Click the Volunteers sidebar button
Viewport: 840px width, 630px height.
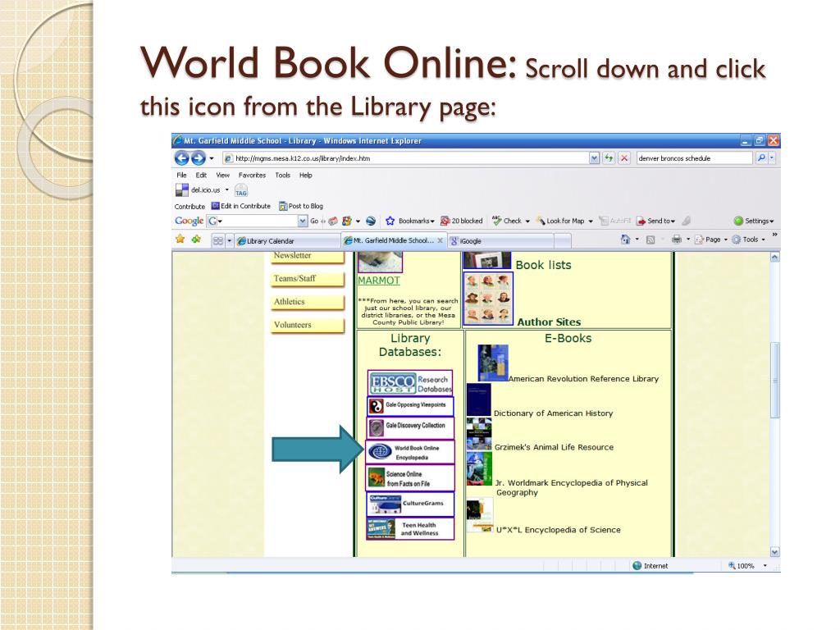coord(308,325)
